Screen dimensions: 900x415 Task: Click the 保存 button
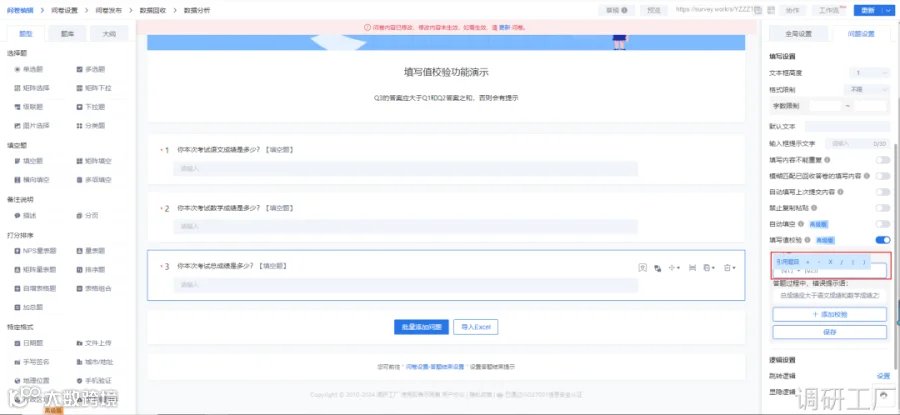click(829, 332)
